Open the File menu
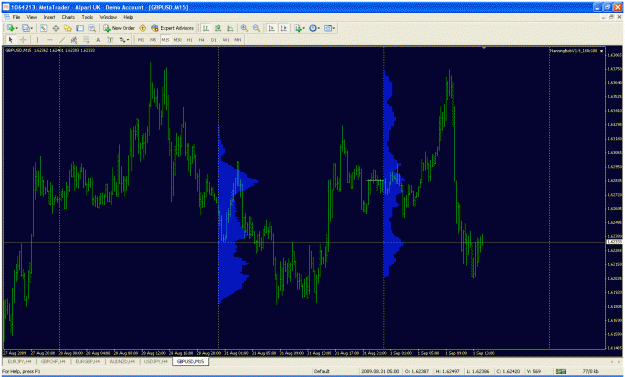625x377 pixels. tap(16, 17)
